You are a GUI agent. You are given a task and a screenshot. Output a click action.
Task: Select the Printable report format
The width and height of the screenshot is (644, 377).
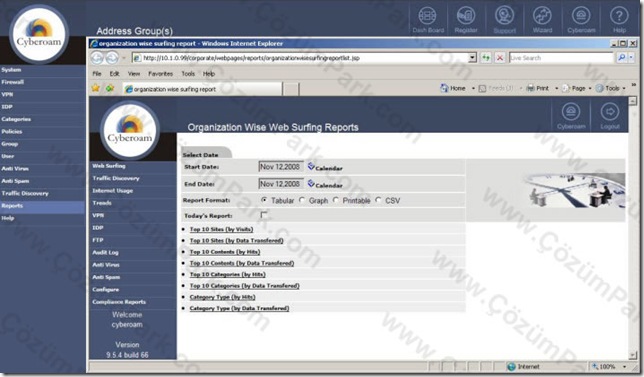[336, 200]
